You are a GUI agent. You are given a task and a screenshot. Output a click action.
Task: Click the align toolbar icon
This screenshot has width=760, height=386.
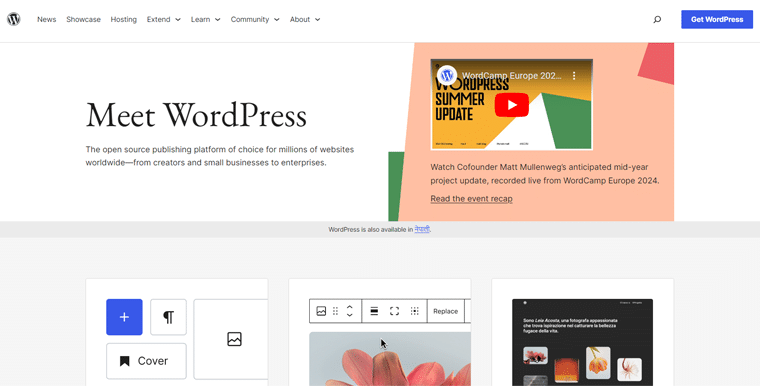(374, 311)
